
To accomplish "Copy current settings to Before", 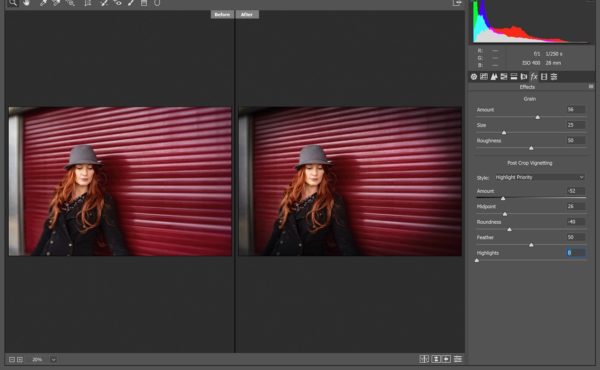I will [x=447, y=359].
